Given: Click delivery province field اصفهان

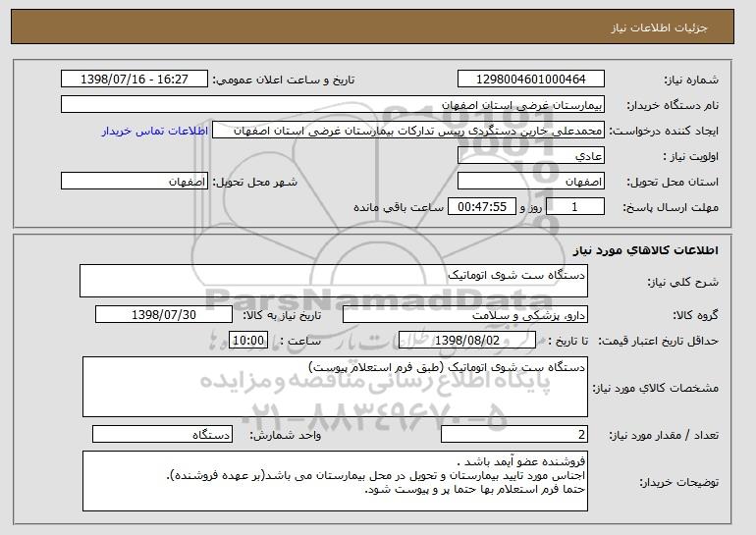Looking at the screenshot, I should (531, 182).
